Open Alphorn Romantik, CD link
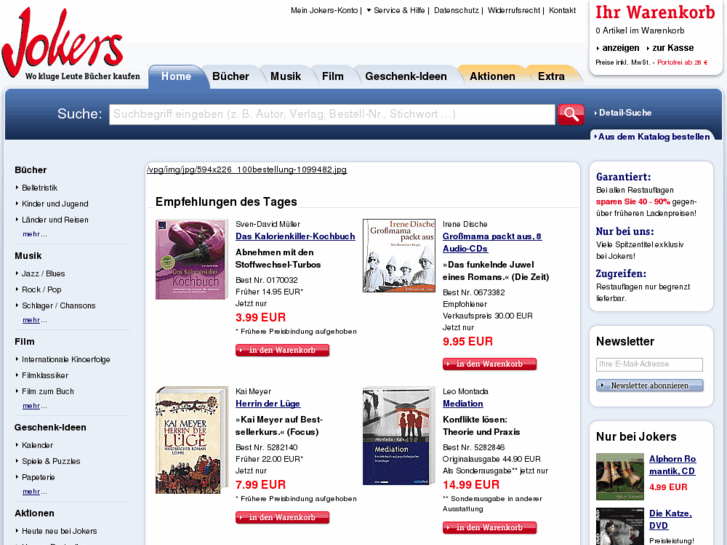The width and height of the screenshot is (727, 545). [x=672, y=465]
